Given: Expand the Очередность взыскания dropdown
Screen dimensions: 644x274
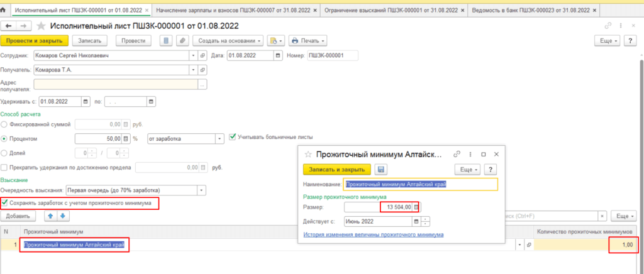Looking at the screenshot, I should click(201, 190).
